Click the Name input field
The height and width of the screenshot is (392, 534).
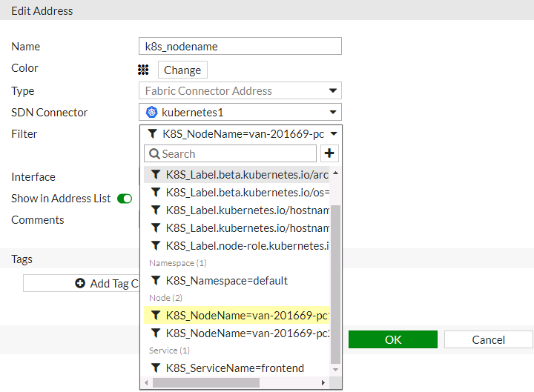(240, 47)
